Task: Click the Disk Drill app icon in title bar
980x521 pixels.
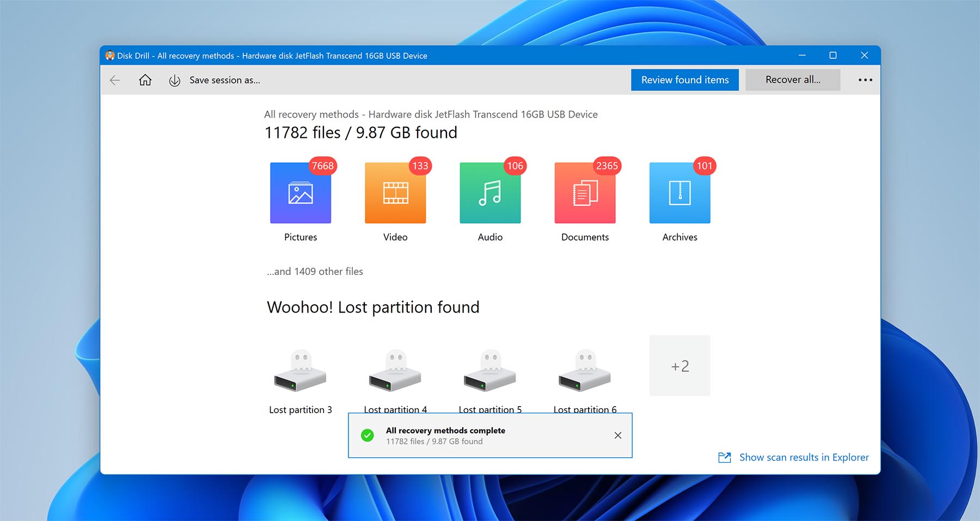Action: (x=110, y=56)
